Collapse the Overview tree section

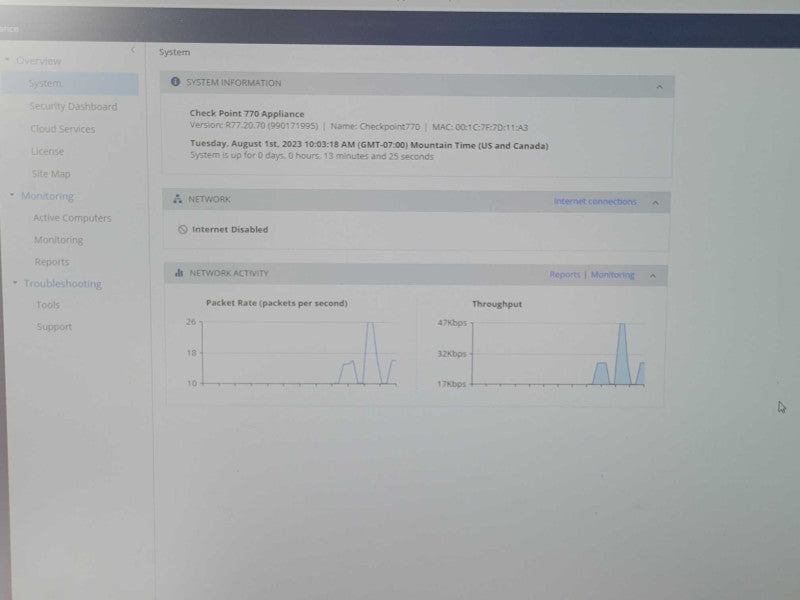[x=7, y=60]
